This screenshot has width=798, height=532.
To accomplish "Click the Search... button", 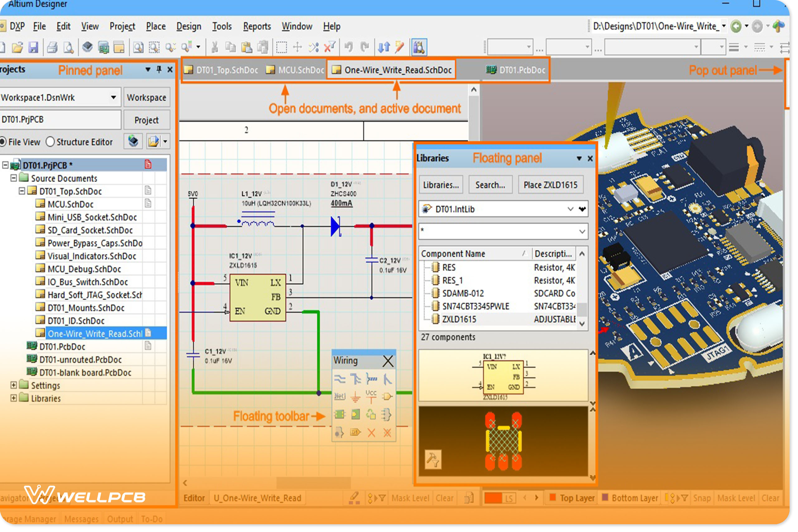I will coord(491,185).
